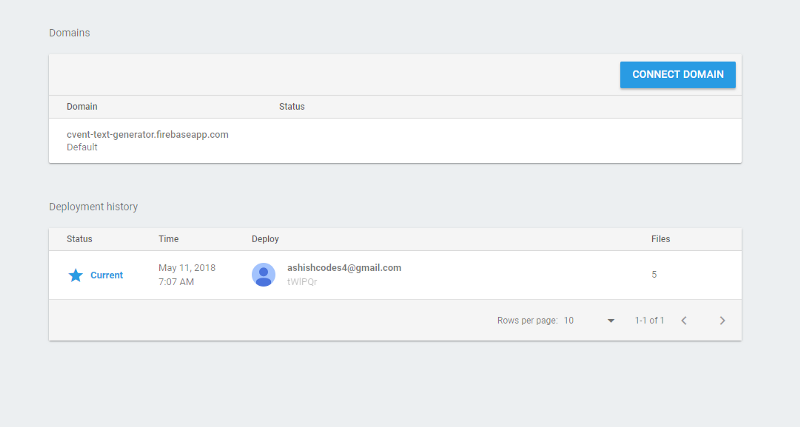Image resolution: width=800 pixels, height=427 pixels.
Task: Select the Status column header in Domains
Action: pyautogui.click(x=292, y=107)
